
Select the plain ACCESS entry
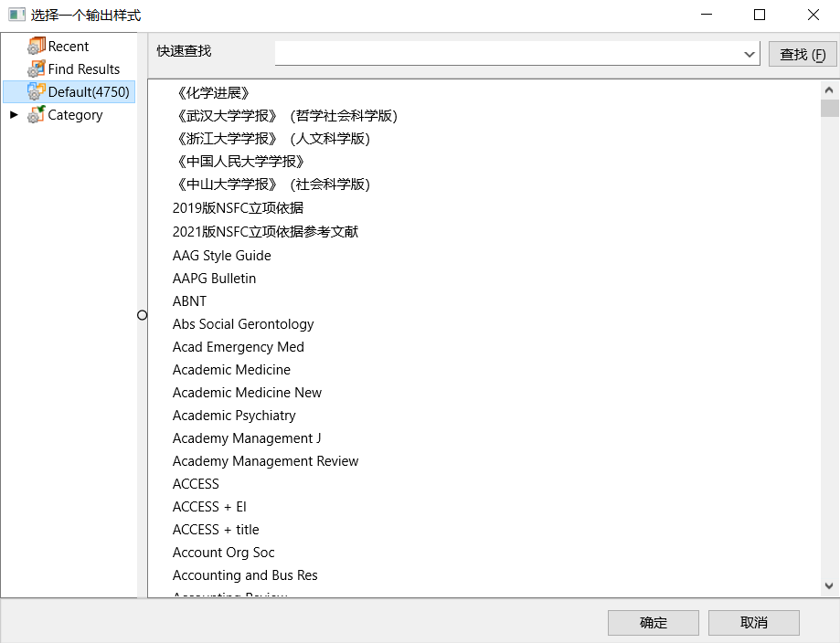click(x=197, y=484)
